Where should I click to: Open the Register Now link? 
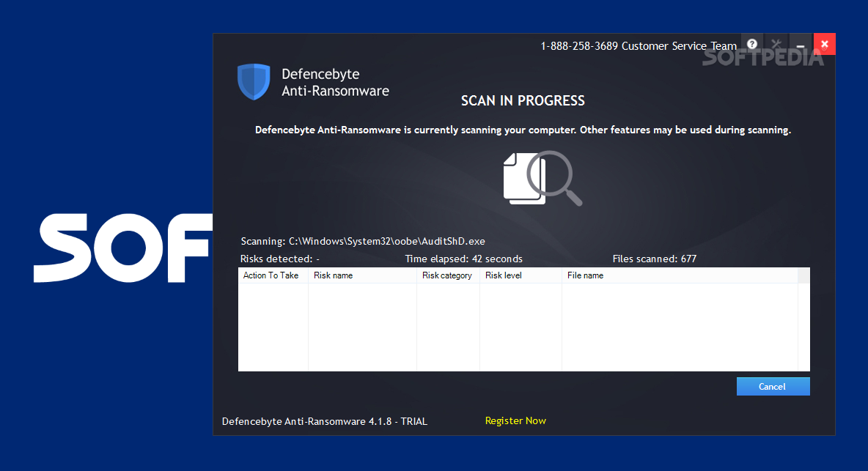515,420
